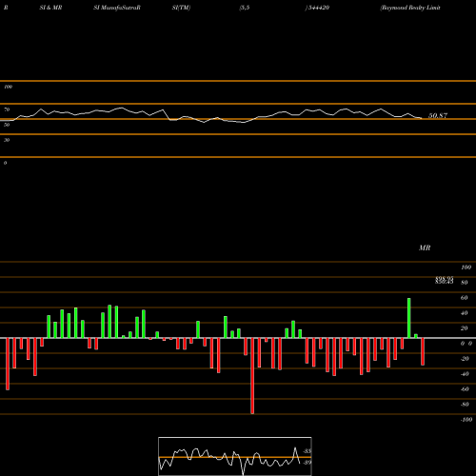Click the 'SI(TM)' header text

coord(181,8)
